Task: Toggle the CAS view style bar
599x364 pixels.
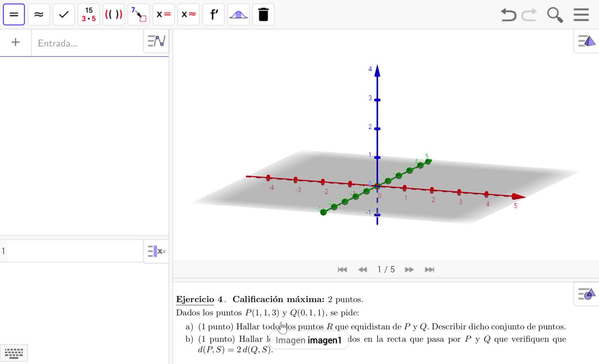Action: pyautogui.click(x=156, y=251)
